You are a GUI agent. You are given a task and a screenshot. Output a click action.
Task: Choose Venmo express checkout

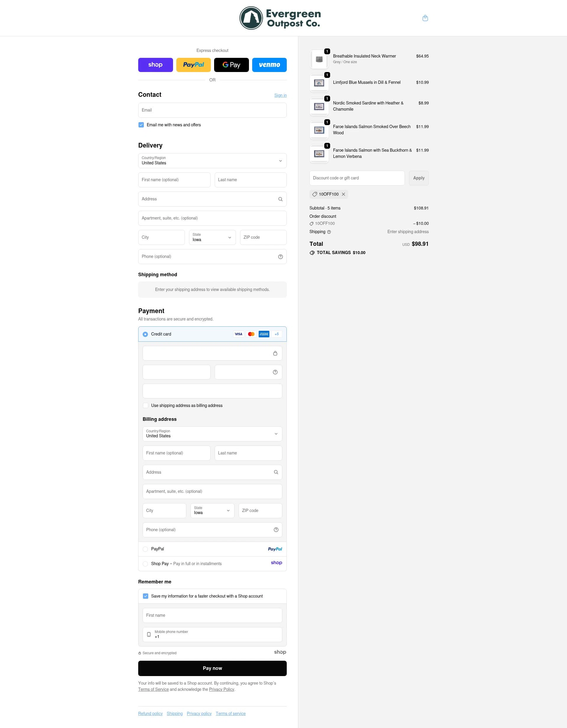(269, 65)
